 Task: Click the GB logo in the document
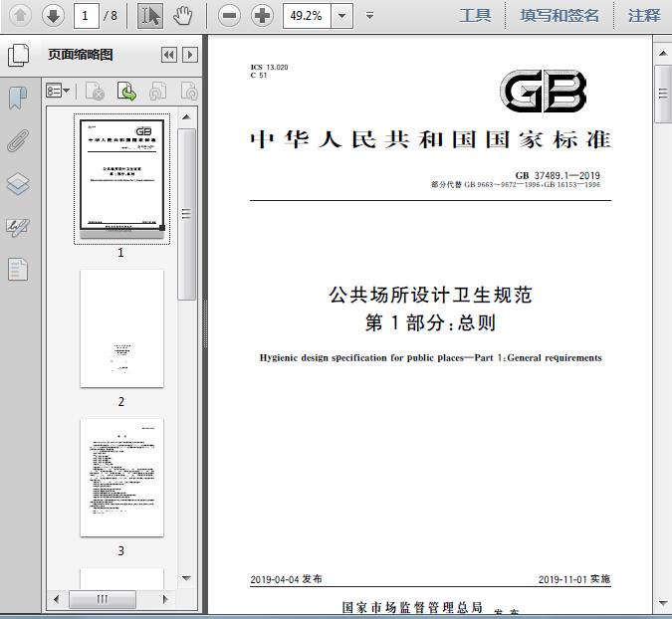click(543, 92)
